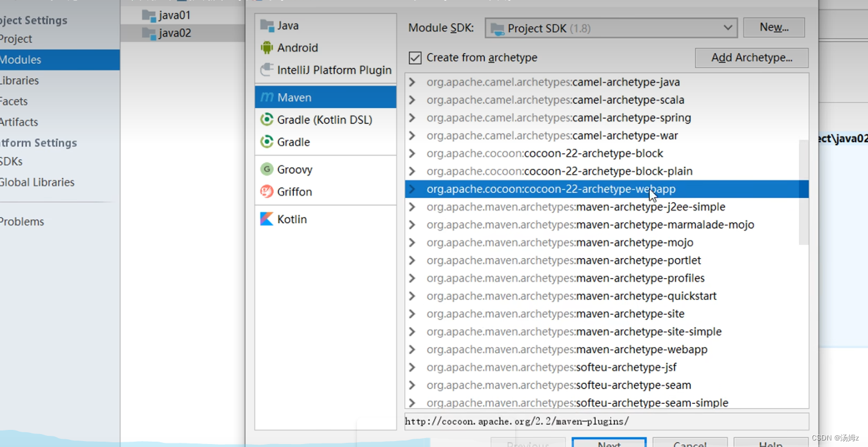Open the Module SDK dropdown
The height and width of the screenshot is (447, 868).
click(x=611, y=28)
